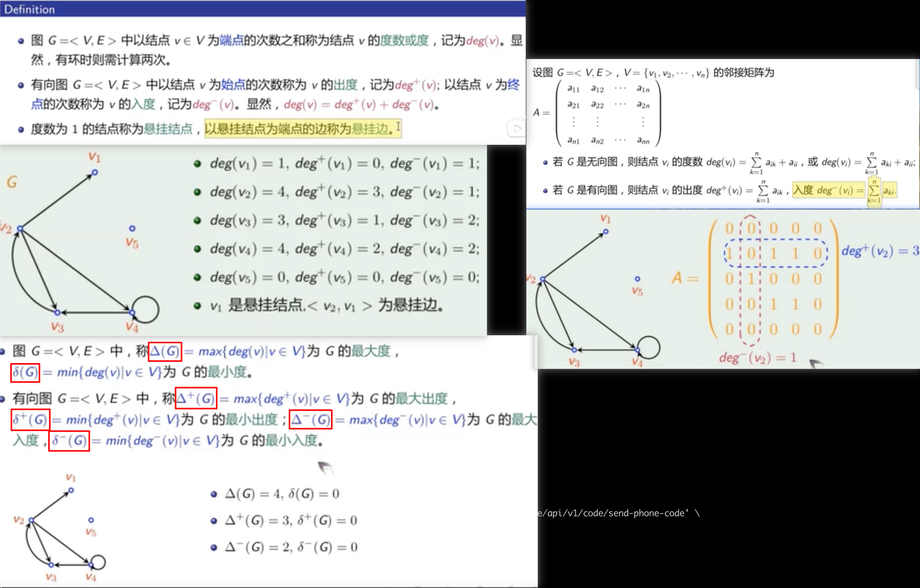Click node v1 in the top-left graph
The height and width of the screenshot is (588, 920).
click(95, 173)
